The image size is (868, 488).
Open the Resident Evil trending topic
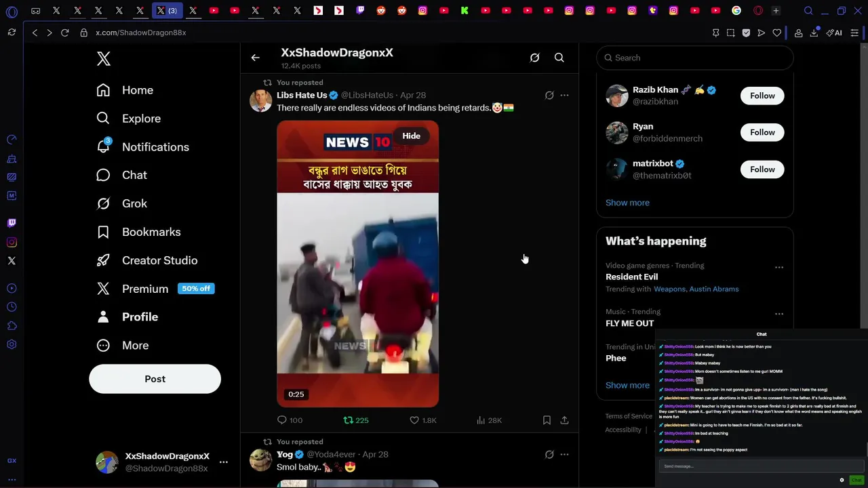click(631, 277)
